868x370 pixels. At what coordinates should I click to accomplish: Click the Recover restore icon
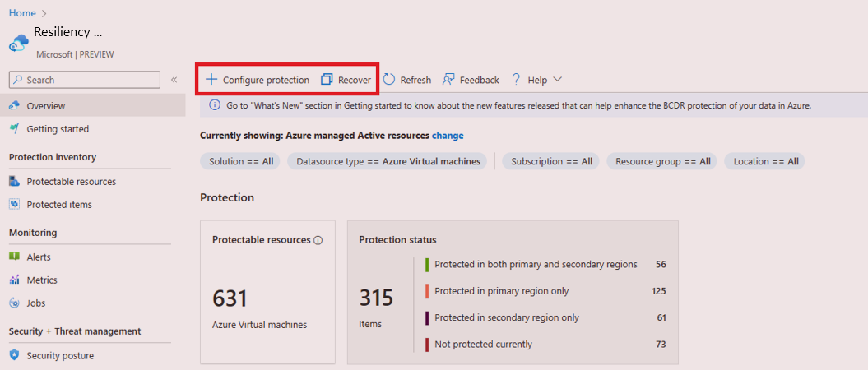pos(327,80)
